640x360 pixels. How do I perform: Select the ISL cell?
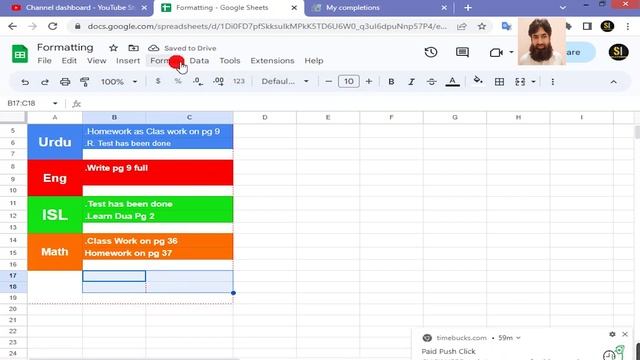pos(55,215)
